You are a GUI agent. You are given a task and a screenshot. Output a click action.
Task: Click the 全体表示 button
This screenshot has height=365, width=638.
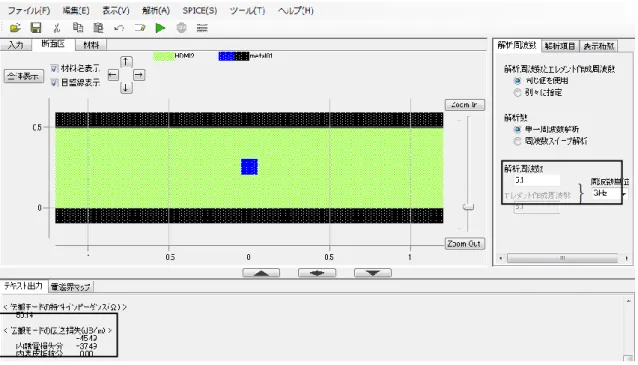(x=24, y=76)
